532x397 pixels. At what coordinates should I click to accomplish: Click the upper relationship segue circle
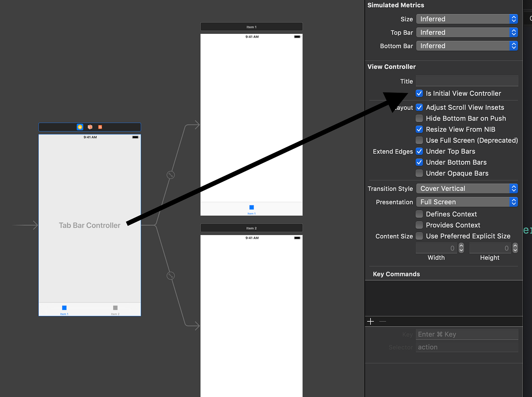170,175
